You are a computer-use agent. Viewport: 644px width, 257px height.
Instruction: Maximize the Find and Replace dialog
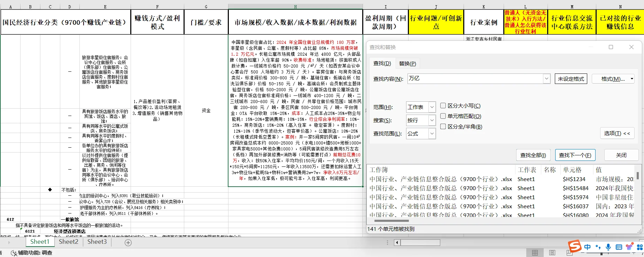[611, 47]
